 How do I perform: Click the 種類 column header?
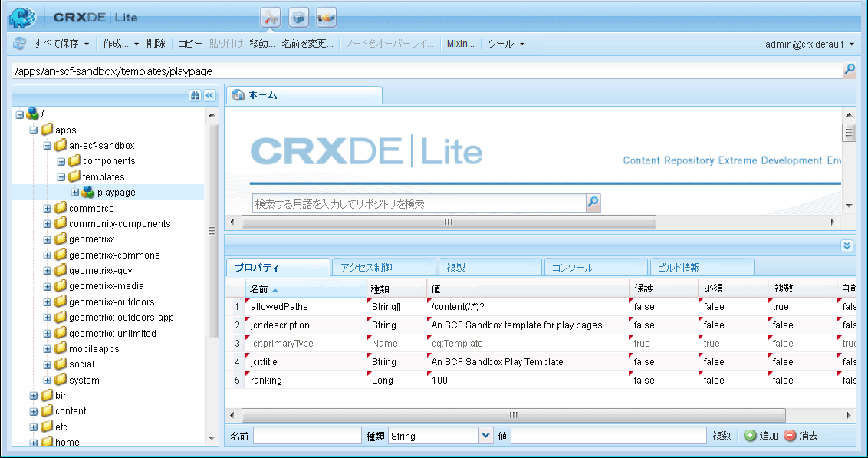click(x=397, y=288)
